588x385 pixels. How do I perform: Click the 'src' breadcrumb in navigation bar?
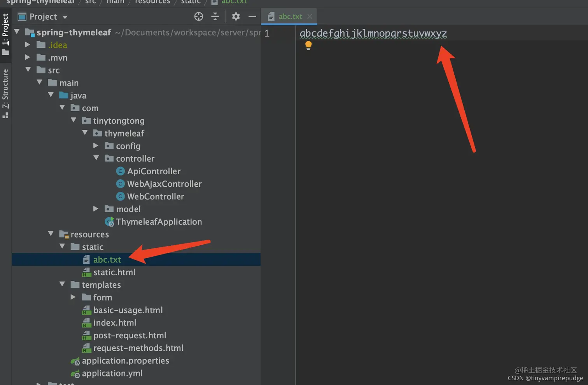[x=91, y=2]
